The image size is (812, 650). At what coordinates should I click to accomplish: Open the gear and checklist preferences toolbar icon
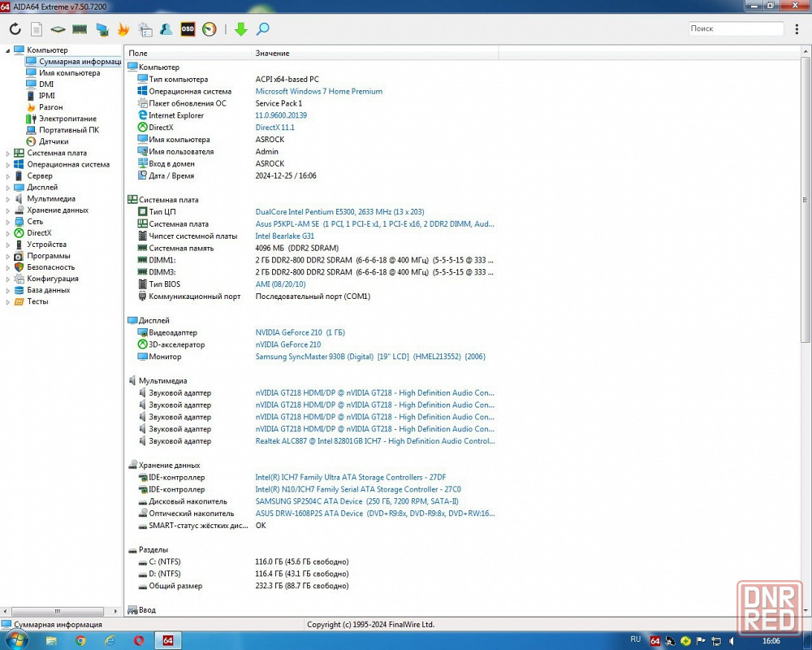[x=145, y=29]
